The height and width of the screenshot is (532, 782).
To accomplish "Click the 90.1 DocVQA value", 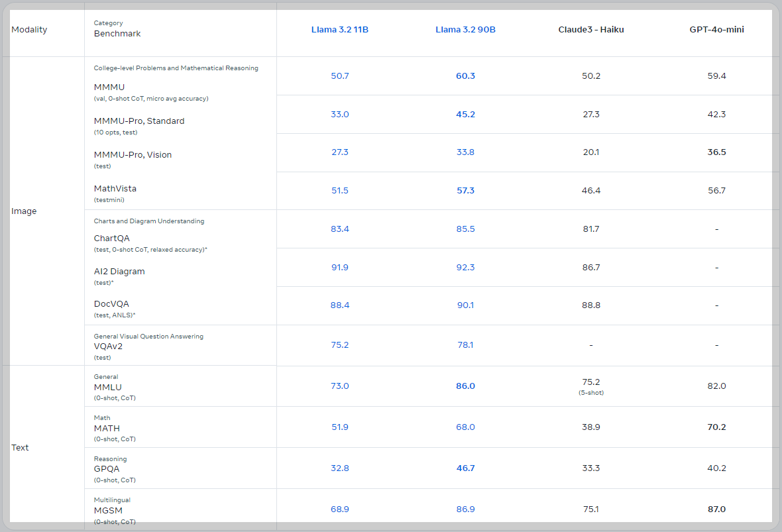I will point(465,305).
